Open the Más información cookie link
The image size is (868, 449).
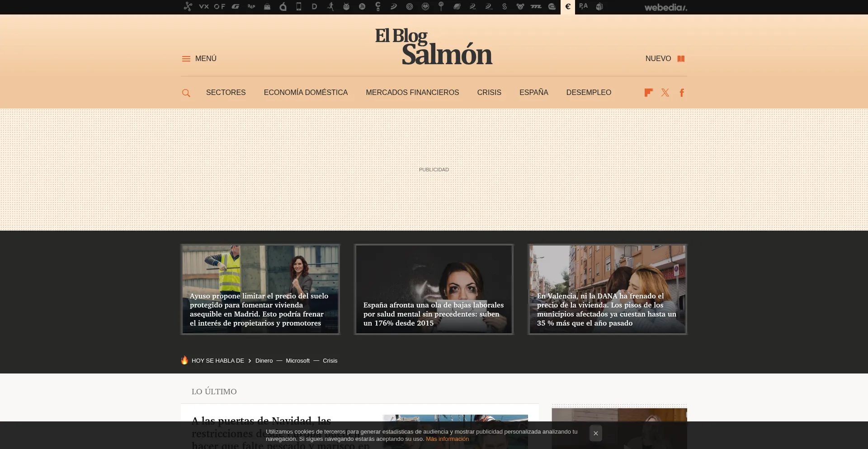tap(447, 439)
